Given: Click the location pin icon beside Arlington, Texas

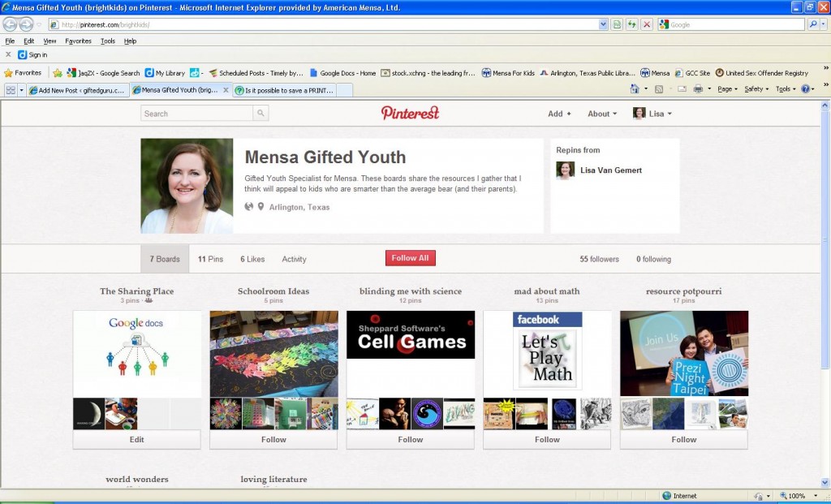Looking at the screenshot, I should tap(260, 207).
